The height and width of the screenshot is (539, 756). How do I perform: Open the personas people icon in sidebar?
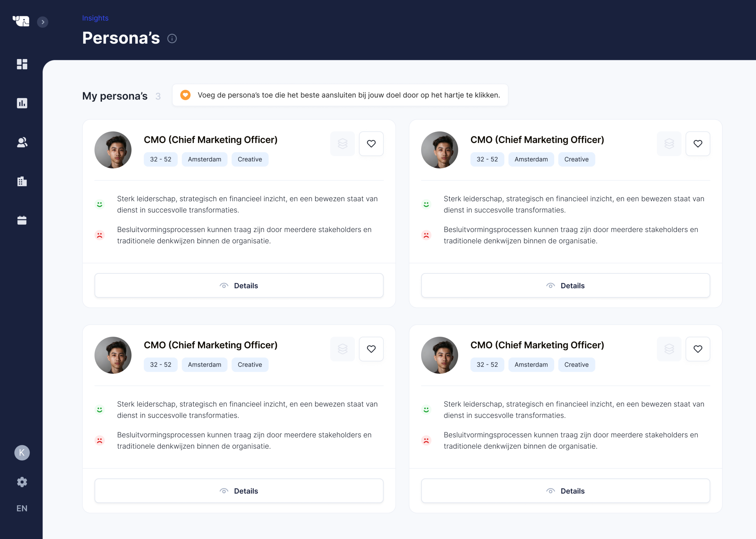(22, 142)
